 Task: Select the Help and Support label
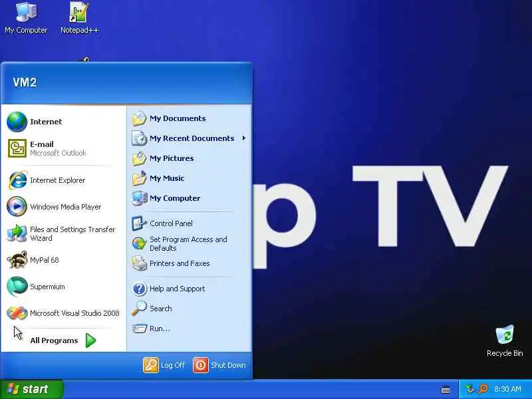[x=177, y=289]
